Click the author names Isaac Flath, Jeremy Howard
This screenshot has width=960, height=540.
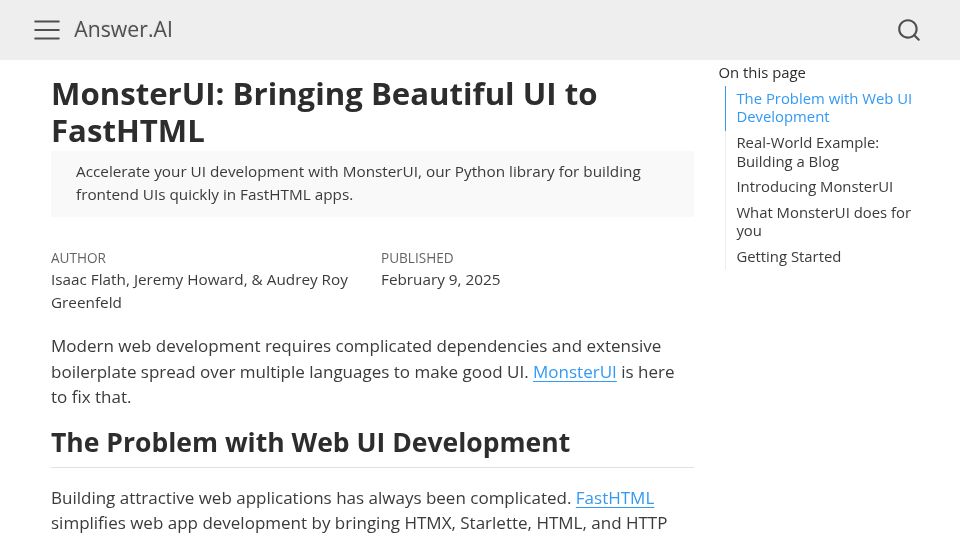point(200,291)
